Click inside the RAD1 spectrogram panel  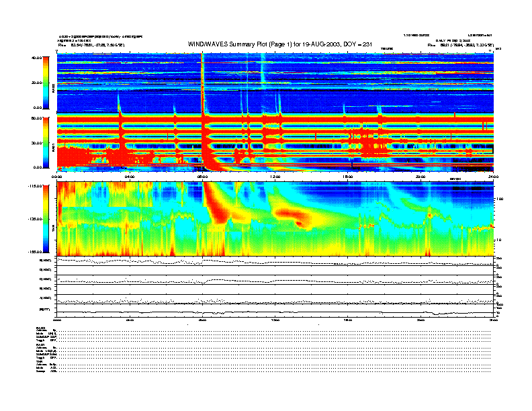pos(275,143)
